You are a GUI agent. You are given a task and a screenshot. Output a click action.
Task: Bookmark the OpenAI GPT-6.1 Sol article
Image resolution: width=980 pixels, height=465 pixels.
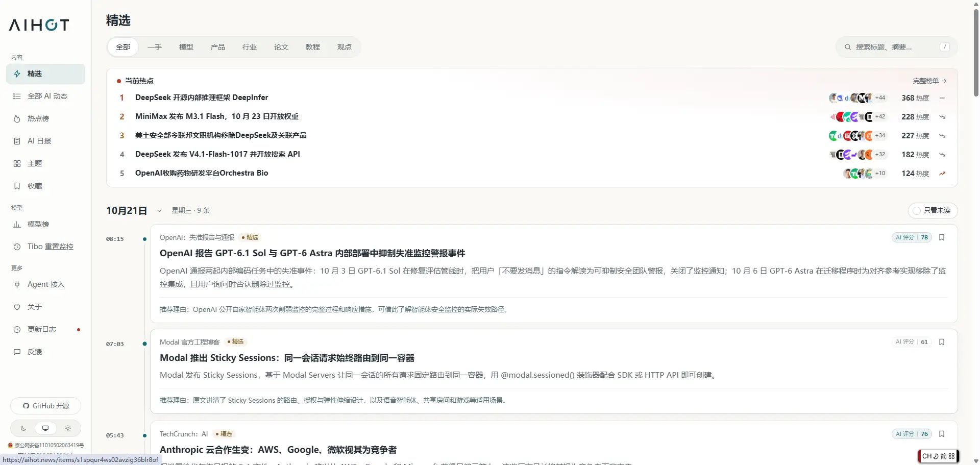tap(942, 237)
